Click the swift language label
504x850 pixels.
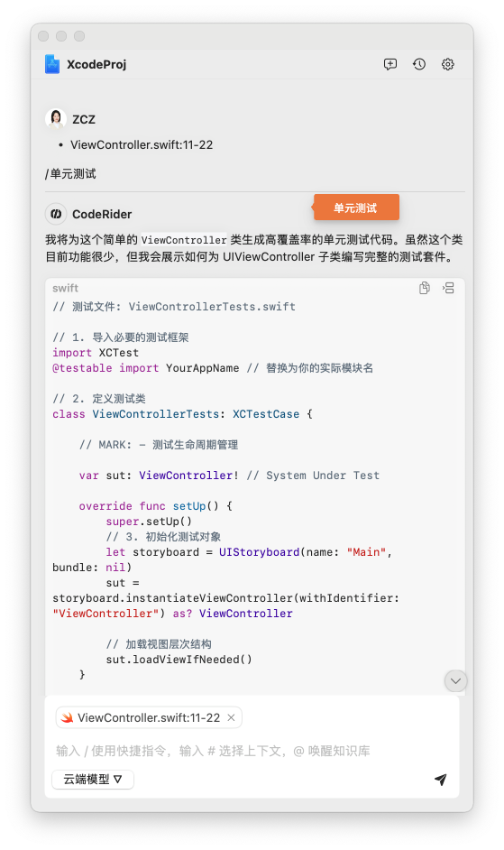[66, 289]
